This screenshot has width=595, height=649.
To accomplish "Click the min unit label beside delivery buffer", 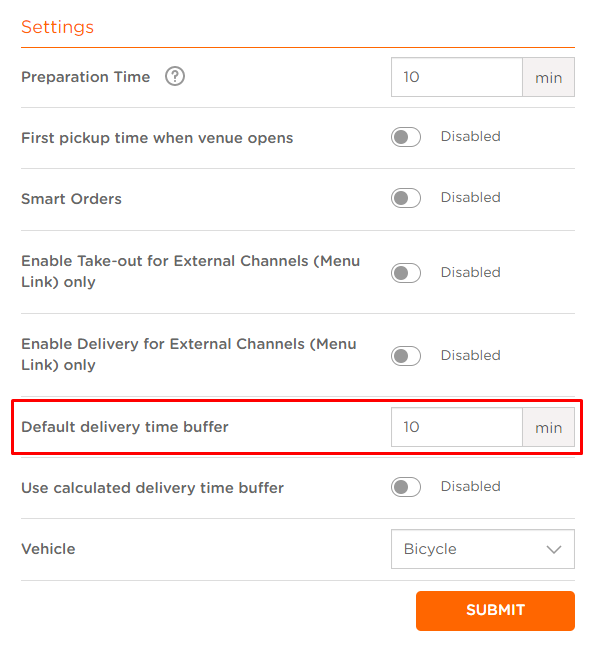I will (549, 428).
